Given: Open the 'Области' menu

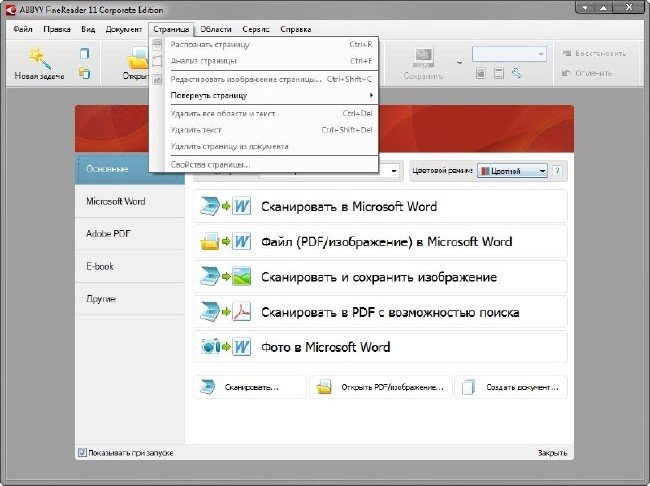Looking at the screenshot, I should (216, 29).
